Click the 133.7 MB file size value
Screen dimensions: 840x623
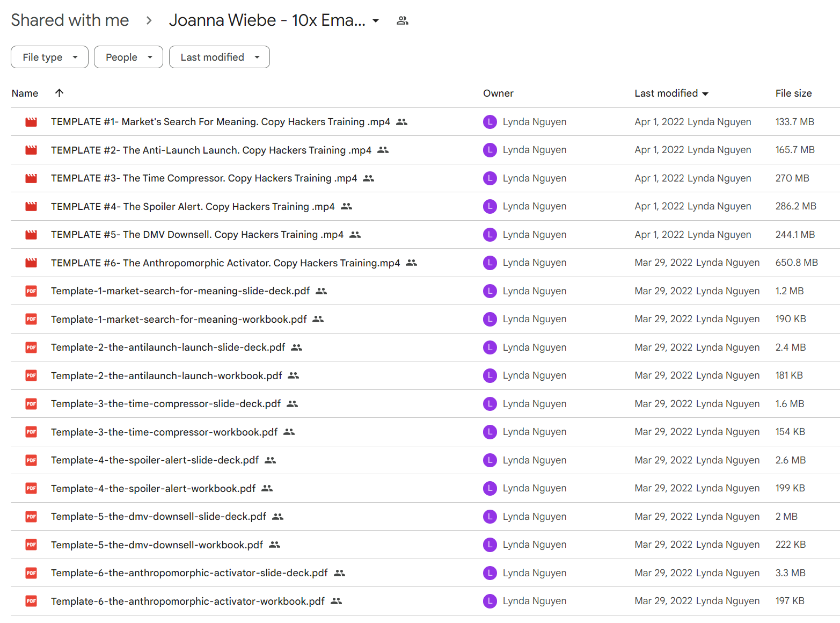[795, 122]
